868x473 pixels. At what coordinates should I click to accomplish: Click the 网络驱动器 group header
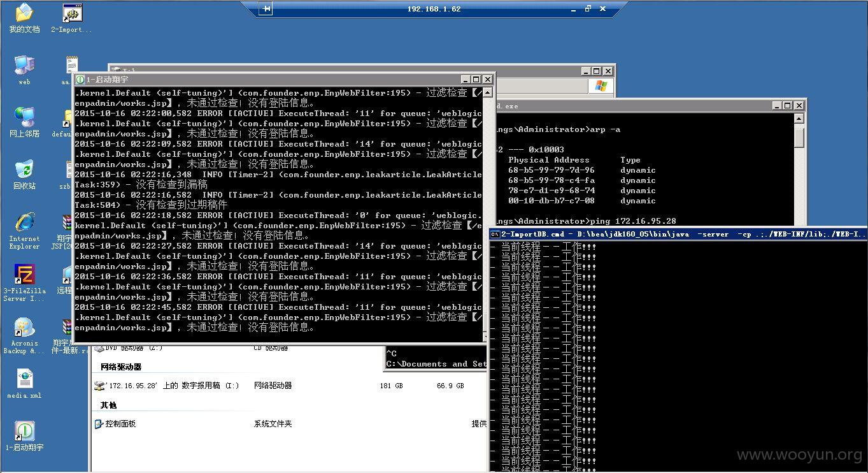click(121, 367)
